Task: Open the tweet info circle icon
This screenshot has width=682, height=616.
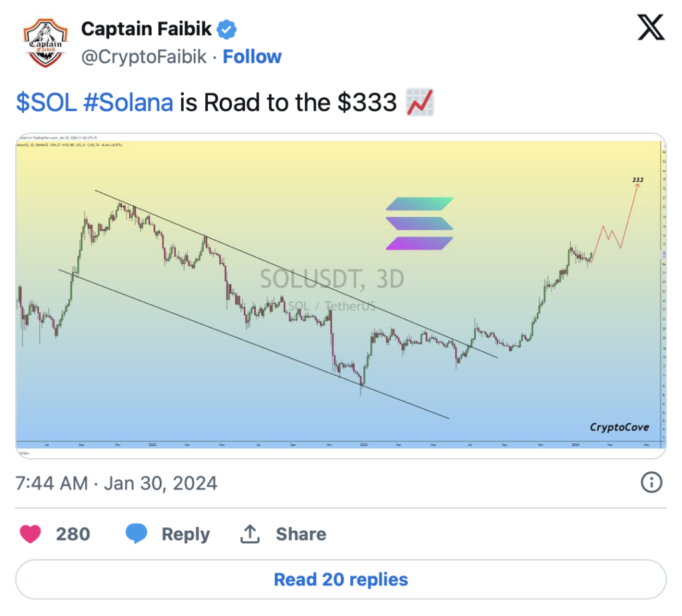Action: 651,482
